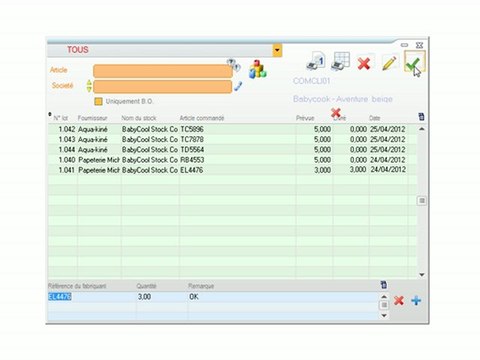Click the TD5564 article cell

192,150
